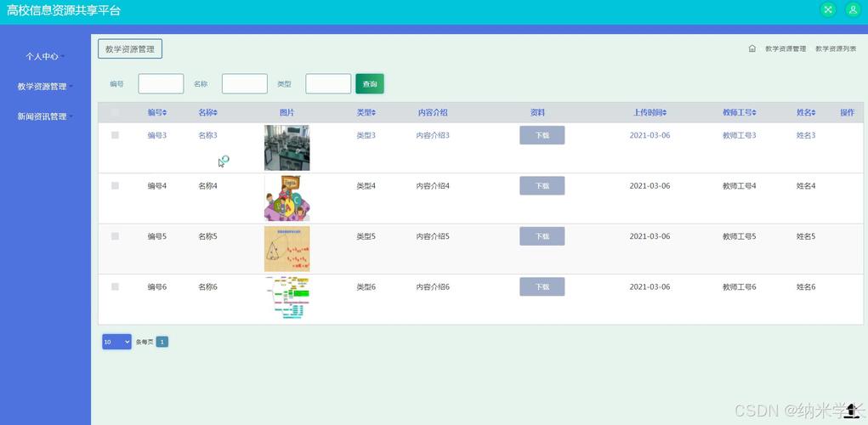The image size is (868, 425).
Task: Sort table by 类型 column
Action: pos(366,112)
